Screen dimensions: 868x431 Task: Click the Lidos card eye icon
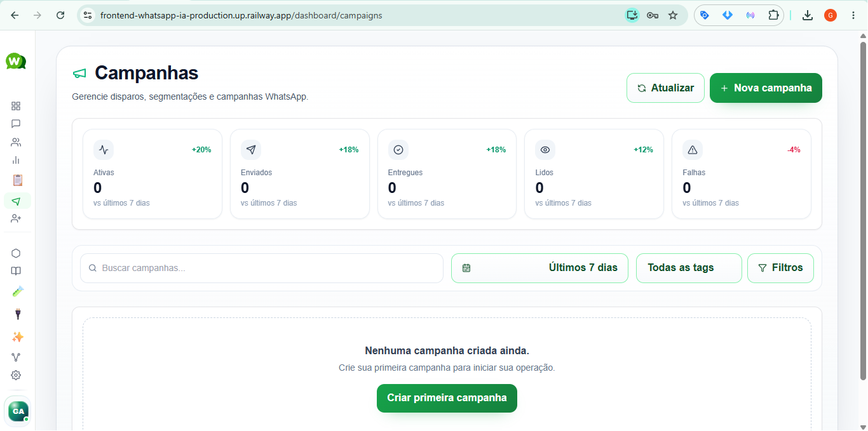[545, 150]
